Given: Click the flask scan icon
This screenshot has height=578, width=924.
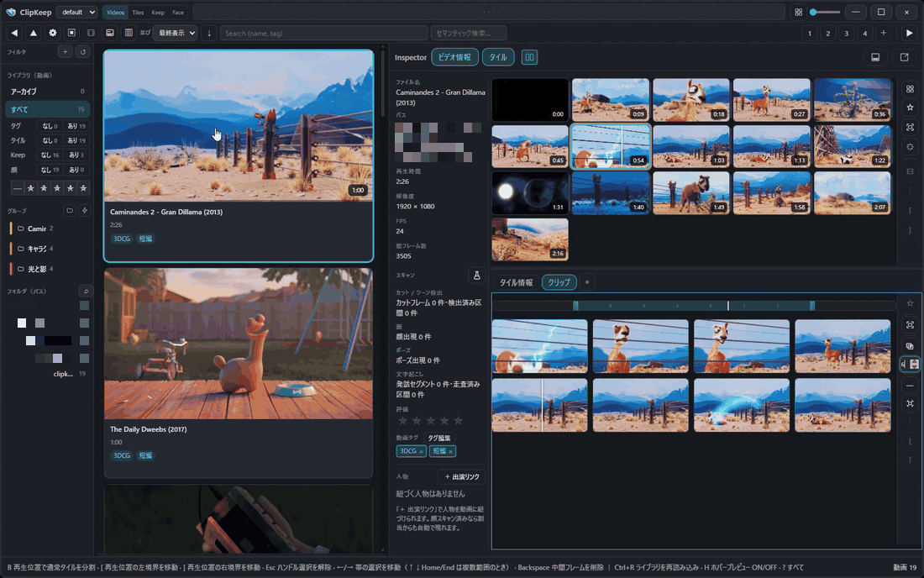Looking at the screenshot, I should (477, 276).
